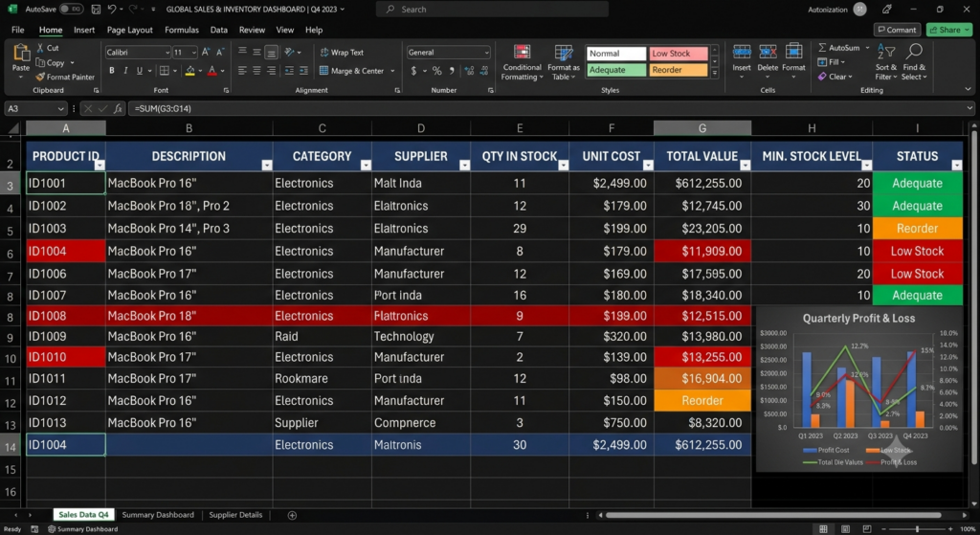Image resolution: width=980 pixels, height=535 pixels.
Task: Click the Font Color letter A icon
Action: pyautogui.click(x=212, y=71)
